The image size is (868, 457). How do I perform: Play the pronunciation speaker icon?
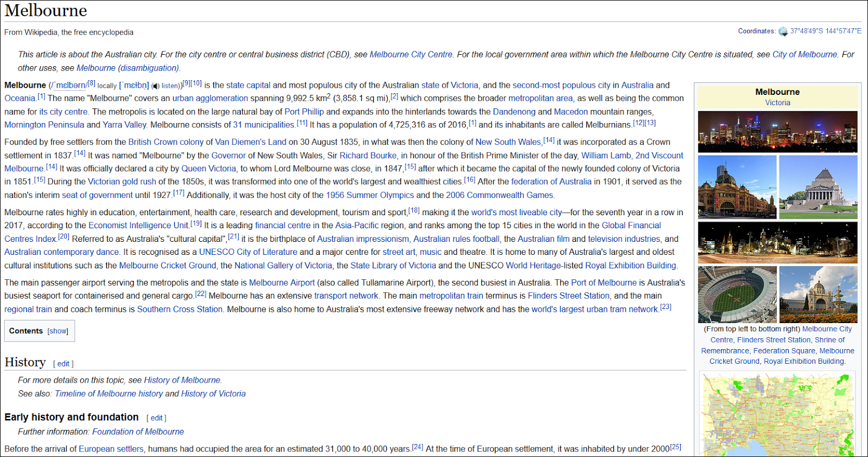[x=155, y=86]
